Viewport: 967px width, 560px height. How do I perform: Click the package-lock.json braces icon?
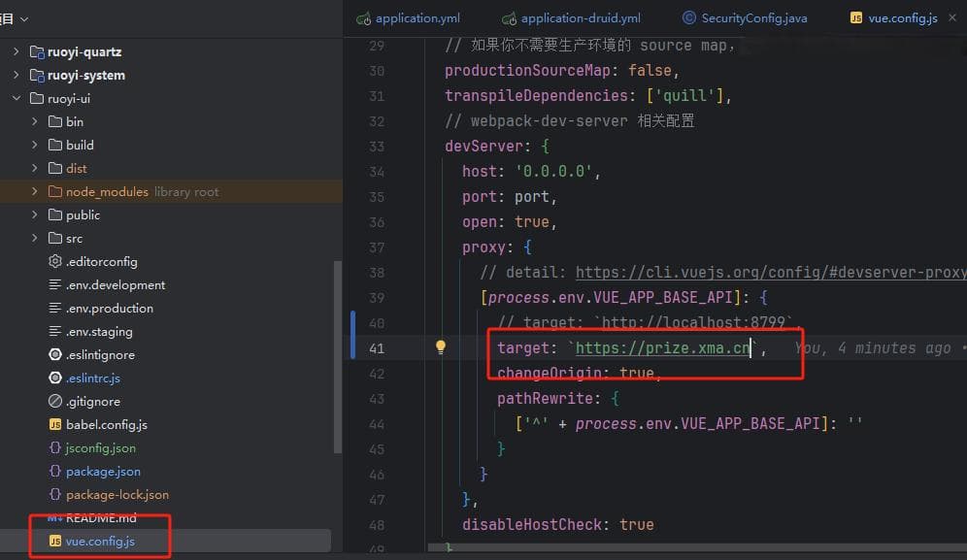55,494
